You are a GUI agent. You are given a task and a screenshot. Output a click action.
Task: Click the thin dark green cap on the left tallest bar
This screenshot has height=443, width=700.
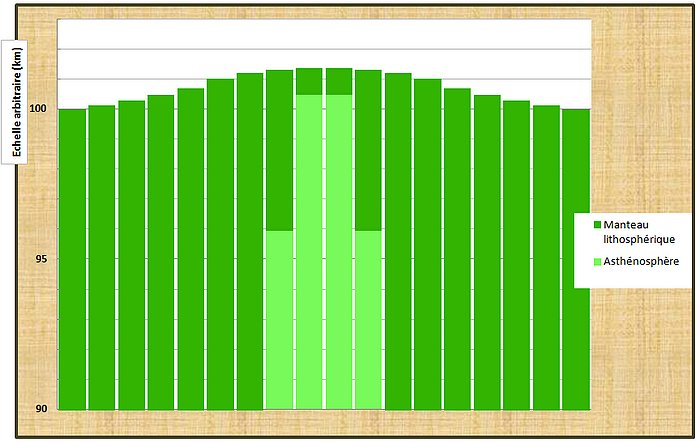coord(309,81)
